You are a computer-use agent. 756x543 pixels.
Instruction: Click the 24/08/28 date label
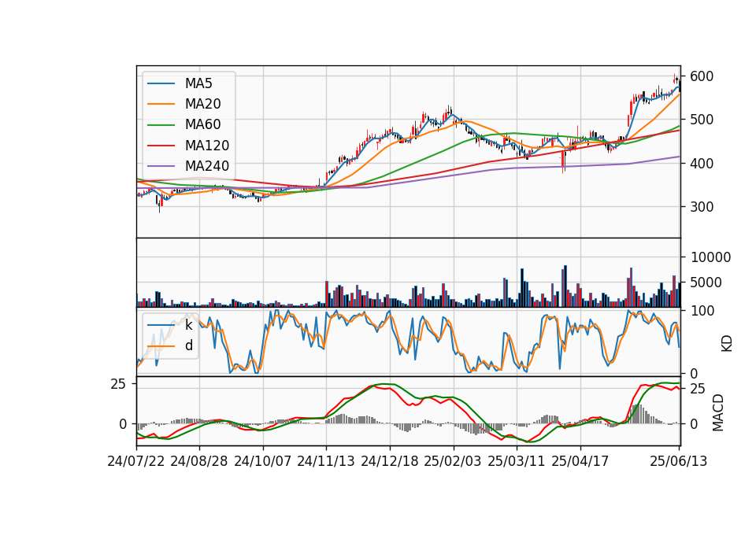click(199, 461)
